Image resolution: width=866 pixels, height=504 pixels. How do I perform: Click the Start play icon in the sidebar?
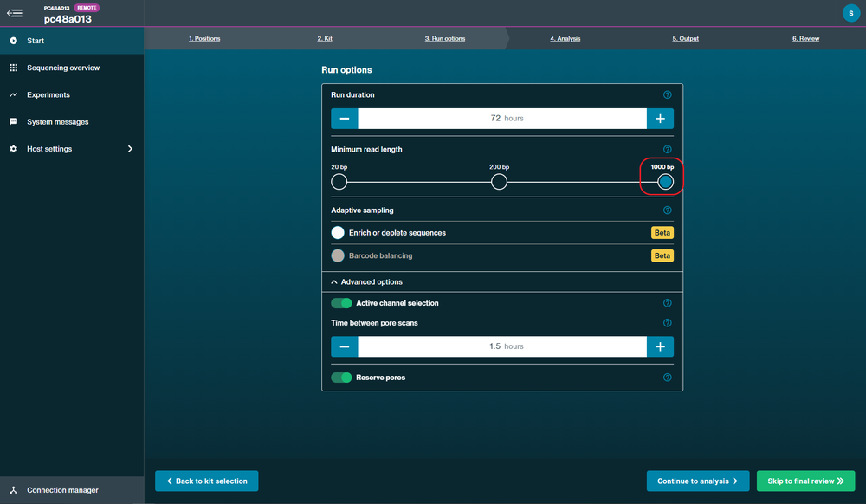click(x=13, y=41)
